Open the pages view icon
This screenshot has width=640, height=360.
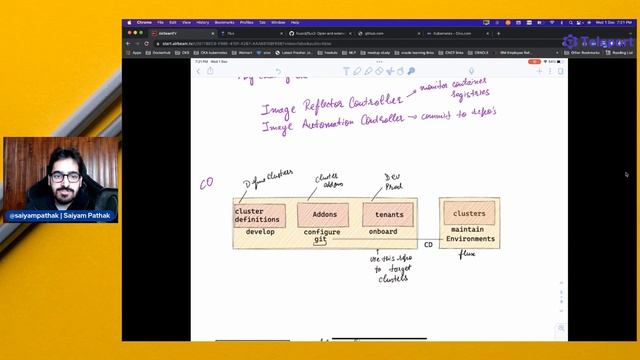pyautogui.click(x=560, y=71)
